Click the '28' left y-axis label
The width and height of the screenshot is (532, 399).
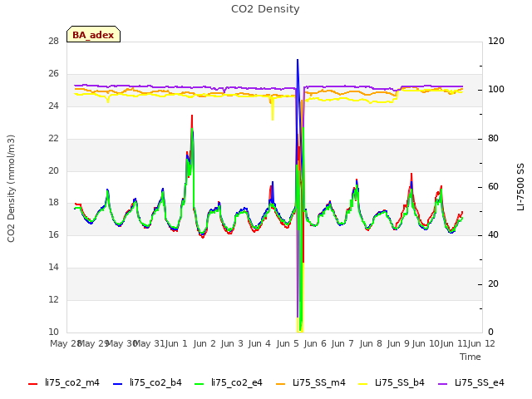[x=53, y=42]
